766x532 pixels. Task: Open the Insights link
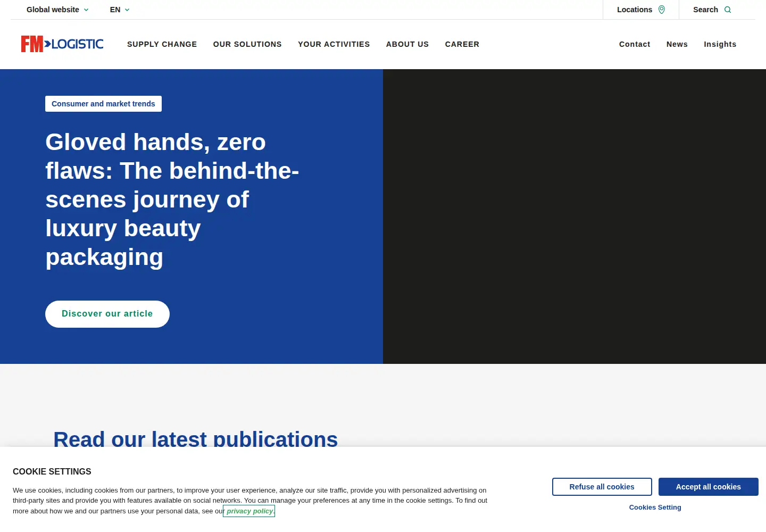click(720, 44)
